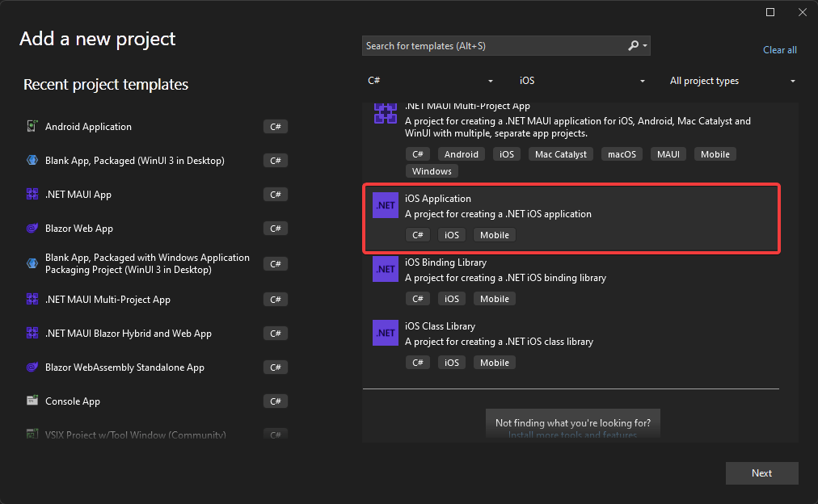Click the Android tag of MAUI Multi-Project App

point(462,154)
